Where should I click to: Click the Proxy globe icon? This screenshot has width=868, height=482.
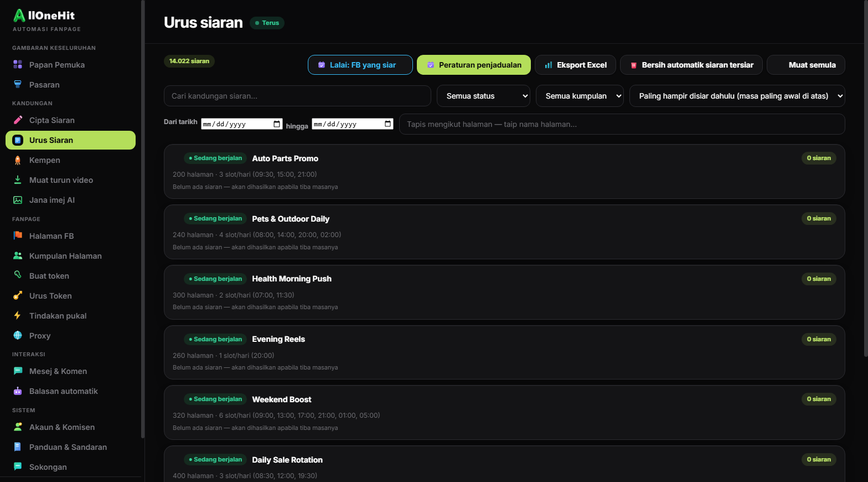click(x=18, y=336)
